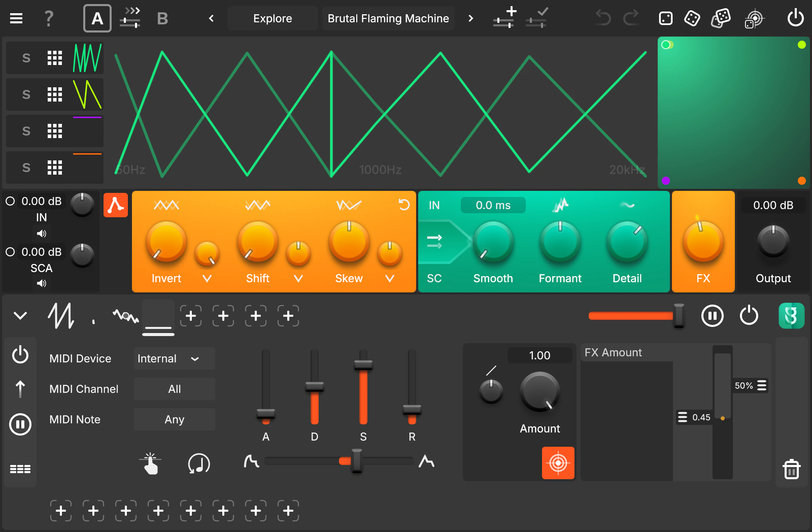This screenshot has height=532, width=812.
Task: Pause the modulator with the pause button
Action: coord(713,316)
